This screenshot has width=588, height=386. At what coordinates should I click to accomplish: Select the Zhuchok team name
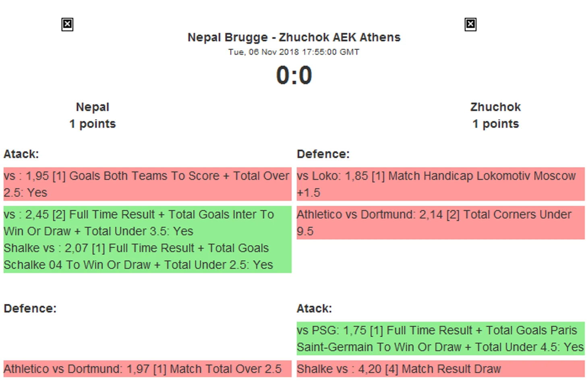[x=495, y=107]
